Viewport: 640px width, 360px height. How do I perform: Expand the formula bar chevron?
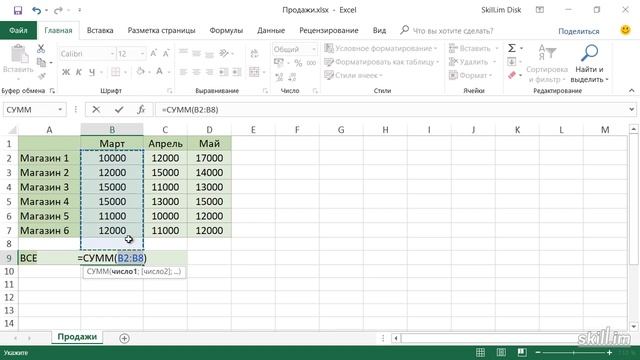(631, 109)
